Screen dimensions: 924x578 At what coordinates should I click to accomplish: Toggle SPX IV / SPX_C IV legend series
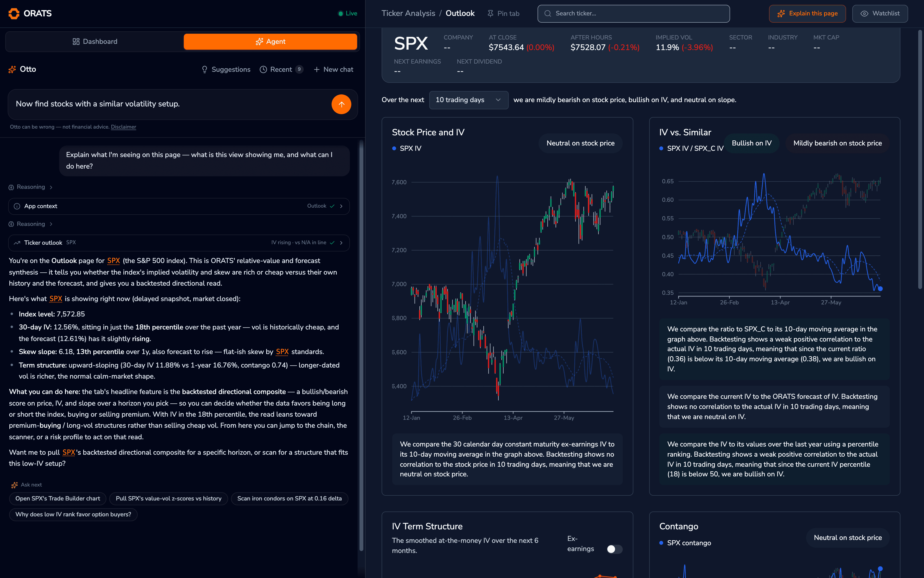(692, 148)
